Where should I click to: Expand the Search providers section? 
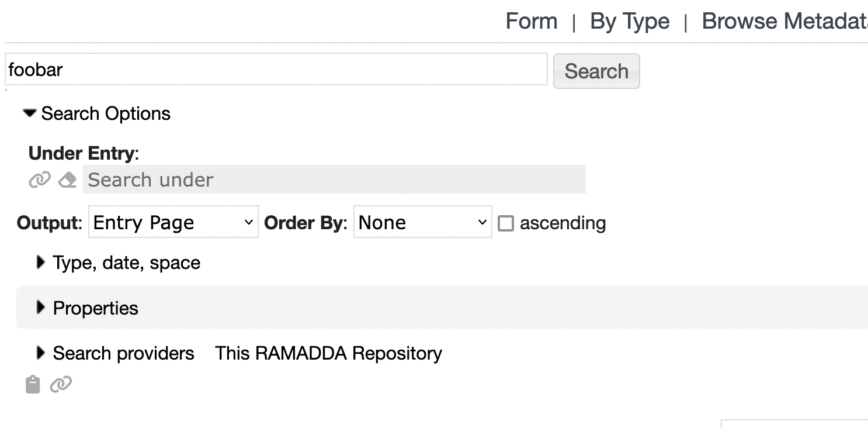pos(40,353)
